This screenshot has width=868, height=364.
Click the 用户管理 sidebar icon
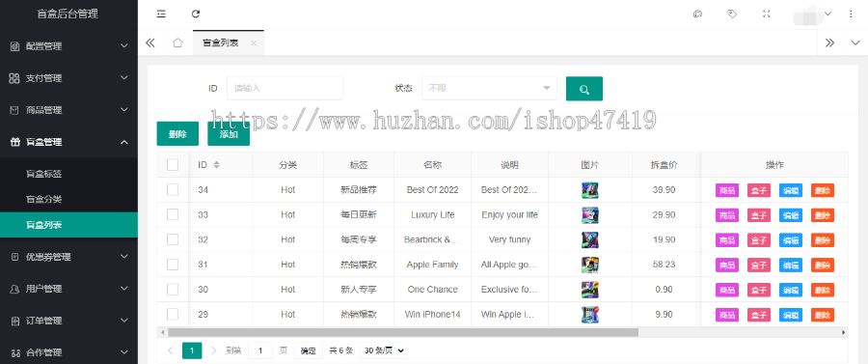pos(14,289)
